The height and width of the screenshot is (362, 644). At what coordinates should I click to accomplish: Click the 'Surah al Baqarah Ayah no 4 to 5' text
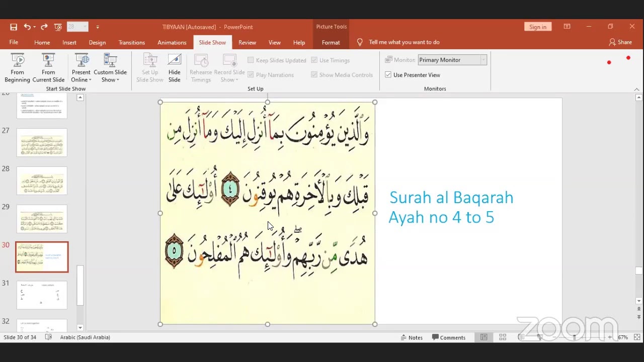pos(451,207)
